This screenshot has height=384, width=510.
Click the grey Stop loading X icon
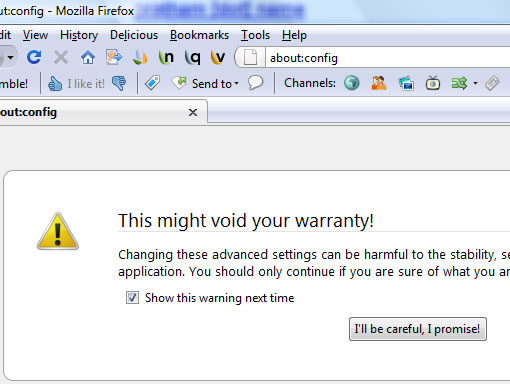tap(61, 57)
